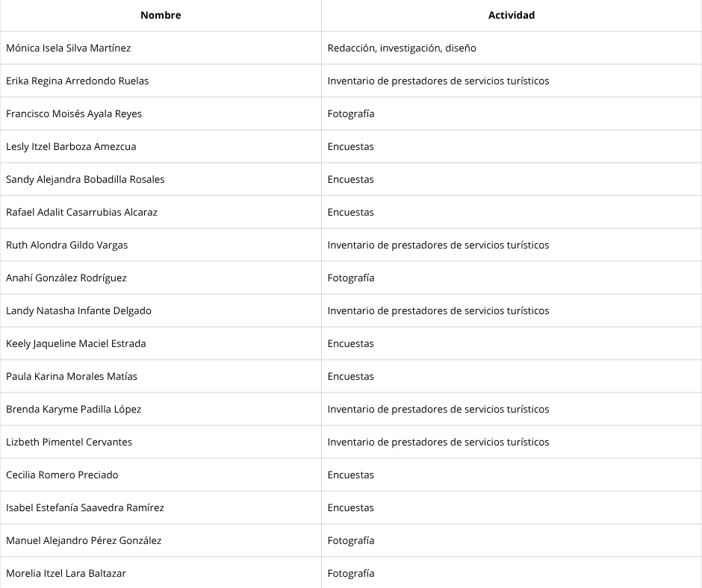Select Rafael Adalit Casarrubias Alcaraz name

click(x=81, y=212)
